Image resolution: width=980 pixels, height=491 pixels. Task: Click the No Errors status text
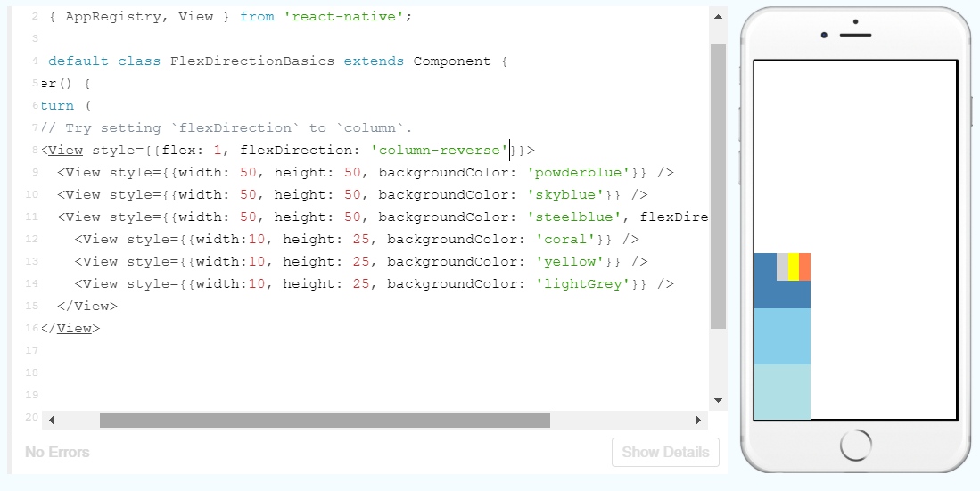point(57,452)
